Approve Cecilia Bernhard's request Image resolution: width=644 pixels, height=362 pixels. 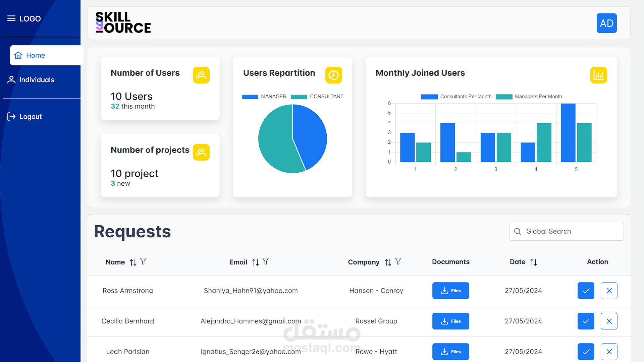(586, 321)
